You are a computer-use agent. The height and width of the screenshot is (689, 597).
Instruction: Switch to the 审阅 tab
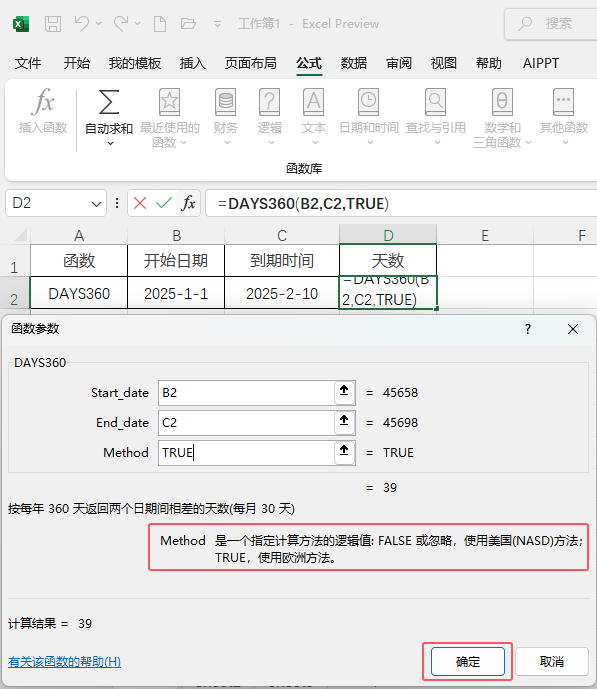point(399,63)
